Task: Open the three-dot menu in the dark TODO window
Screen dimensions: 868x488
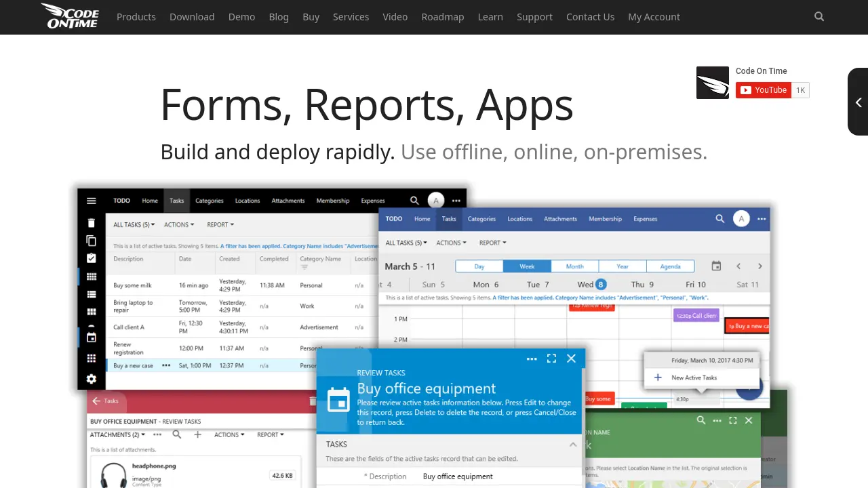Action: point(456,201)
